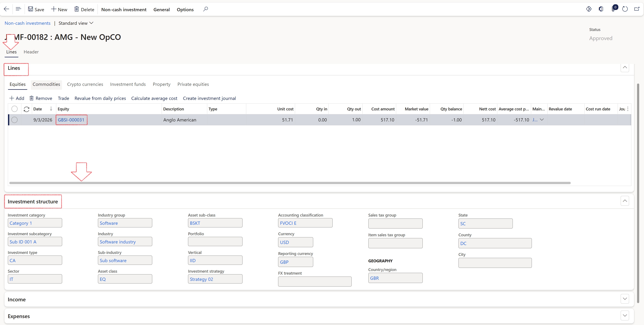
Task: Collapse the Investment structure section
Action: pyautogui.click(x=625, y=201)
